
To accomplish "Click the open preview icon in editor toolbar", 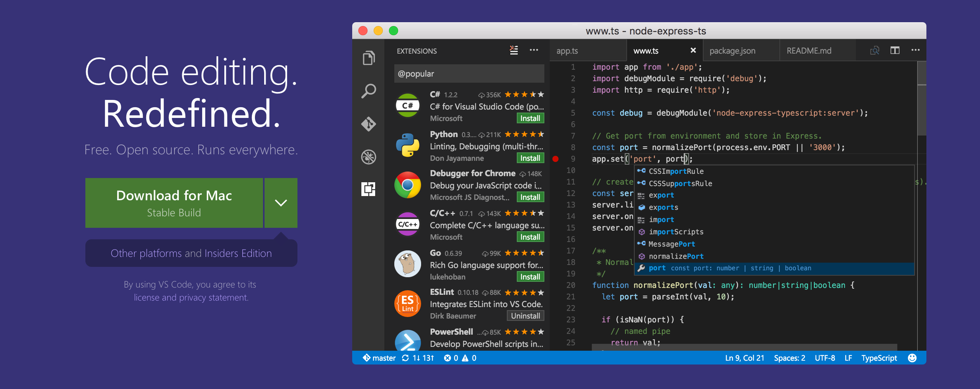I will [x=875, y=50].
